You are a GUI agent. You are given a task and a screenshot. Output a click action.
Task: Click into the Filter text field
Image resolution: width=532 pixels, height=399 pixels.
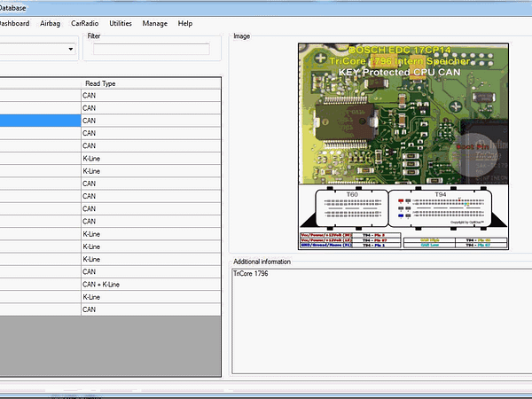(152, 49)
